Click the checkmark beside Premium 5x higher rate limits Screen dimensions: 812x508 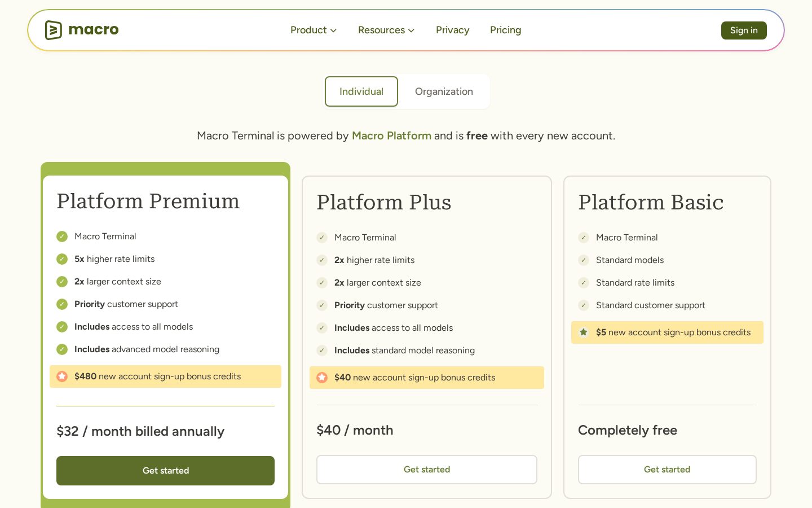pyautogui.click(x=62, y=259)
